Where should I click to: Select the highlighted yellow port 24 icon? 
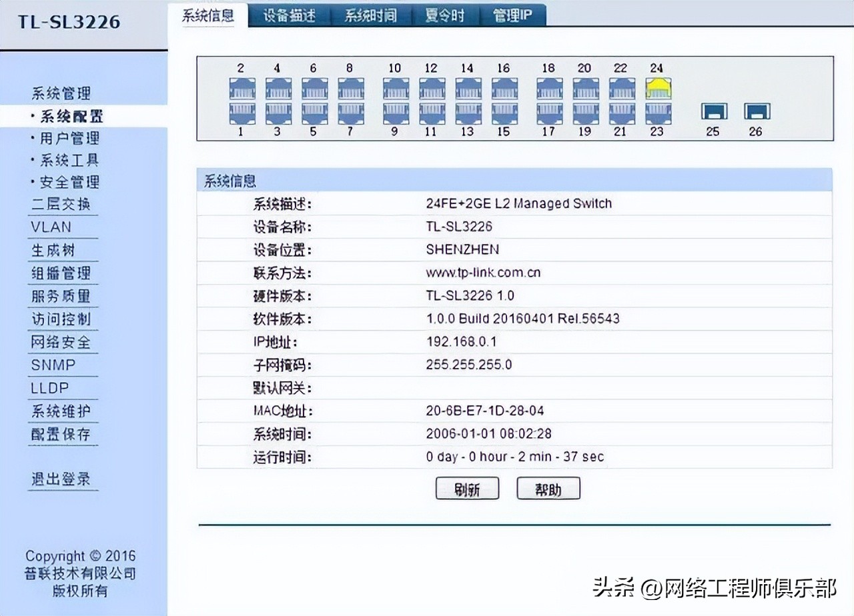tap(657, 87)
